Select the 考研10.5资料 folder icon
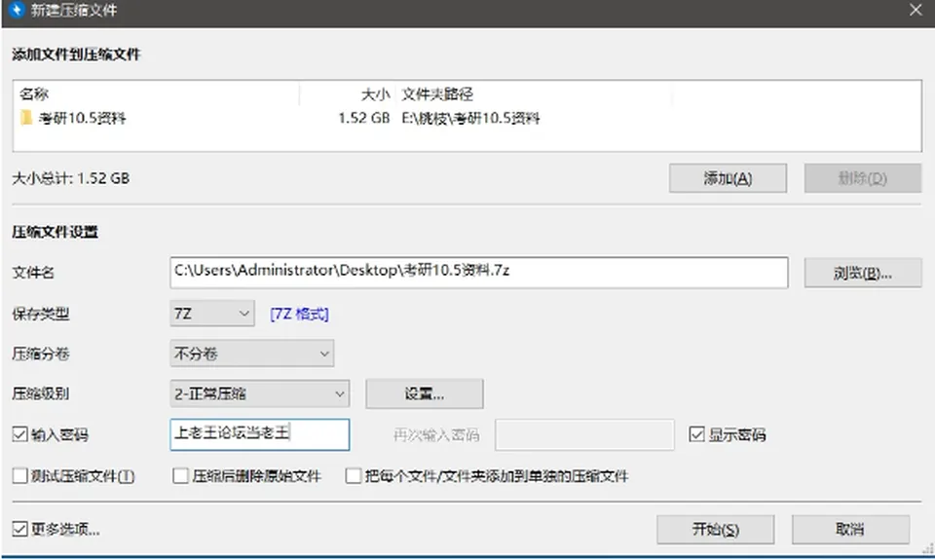The image size is (935, 560). click(26, 118)
